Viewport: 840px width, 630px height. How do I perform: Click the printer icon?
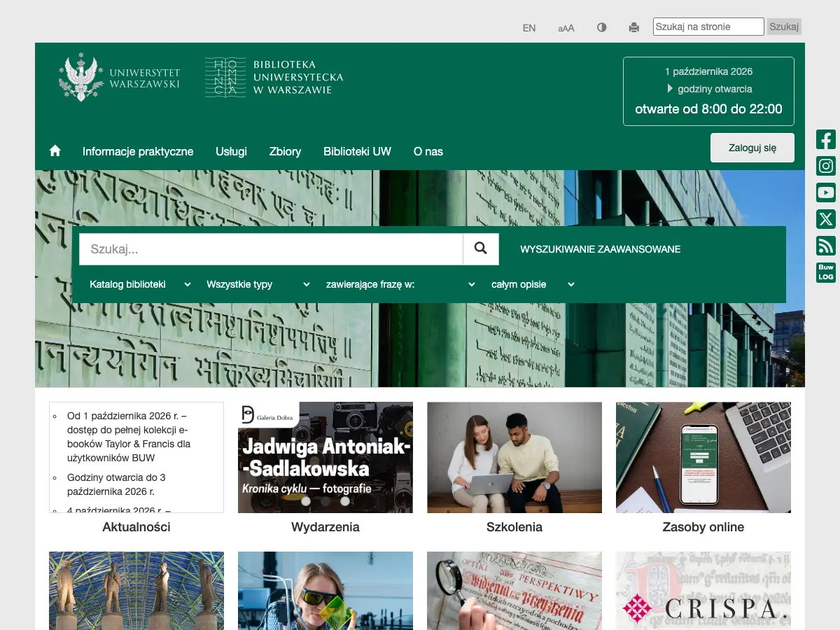634,28
